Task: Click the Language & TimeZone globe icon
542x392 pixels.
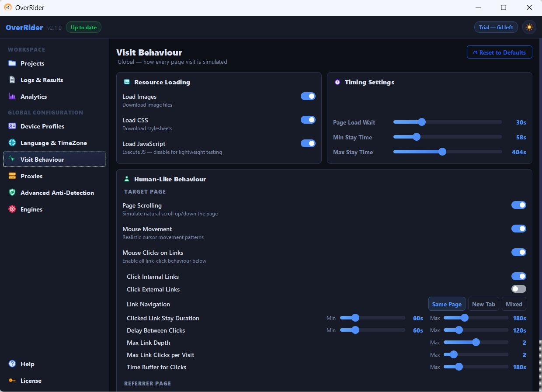Action: coord(12,143)
